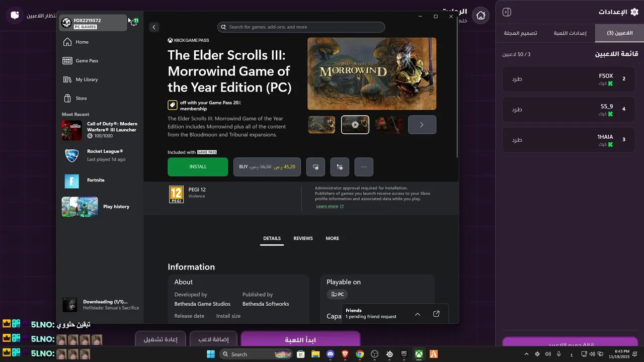This screenshot has height=362, width=644.
Task: Pop out the Friends panel
Action: (x=436, y=314)
